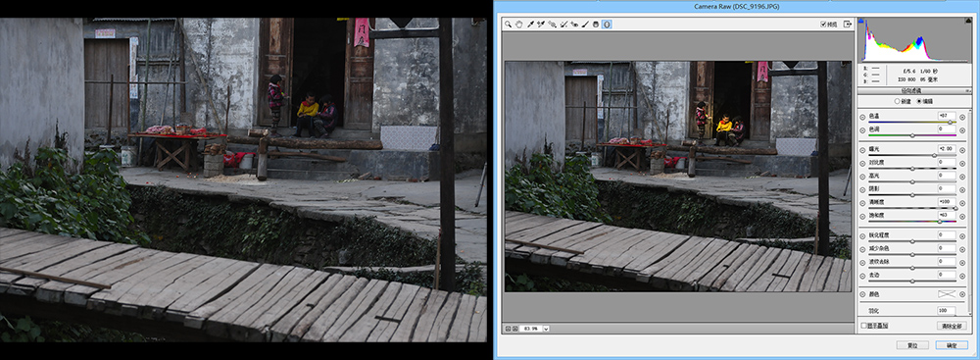The height and width of the screenshot is (360, 980).
Task: Click the 清晰度 value field
Action: [947, 202]
